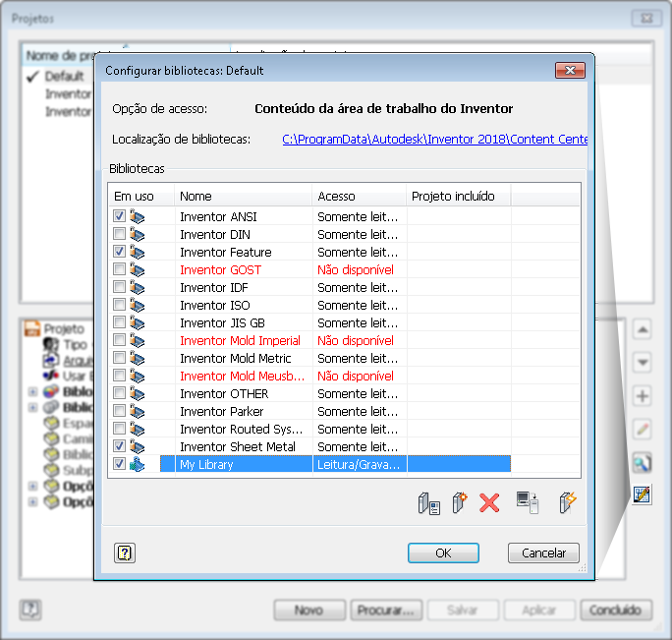This screenshot has width=672, height=640.
Task: Expand the first Bibliotecas node in Projetos tree
Action: tap(32, 391)
